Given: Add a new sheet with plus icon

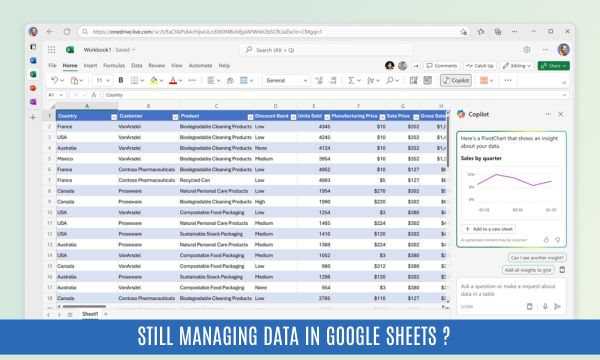Looking at the screenshot, I should pos(106,314).
